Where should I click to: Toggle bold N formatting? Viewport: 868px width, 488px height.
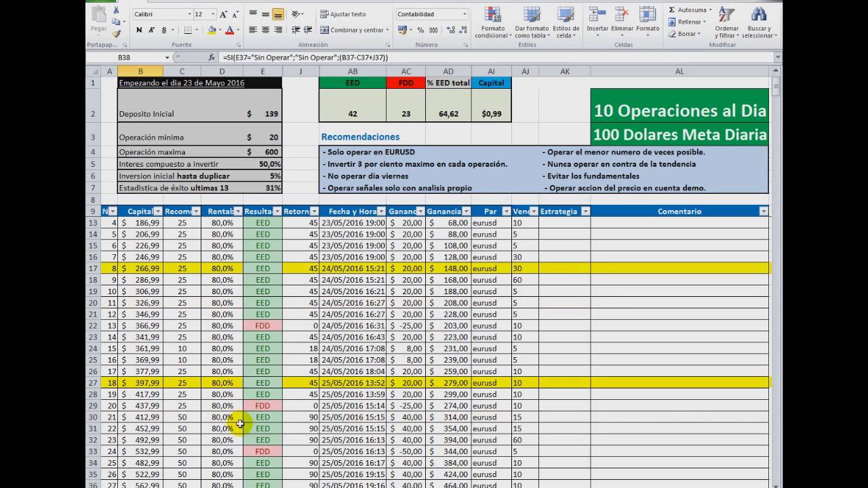pos(139,30)
